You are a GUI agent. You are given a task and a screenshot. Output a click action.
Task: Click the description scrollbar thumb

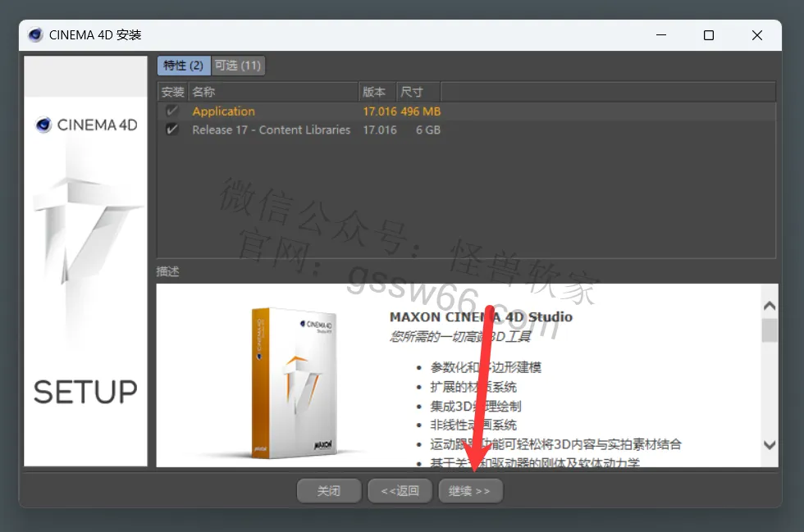(770, 330)
